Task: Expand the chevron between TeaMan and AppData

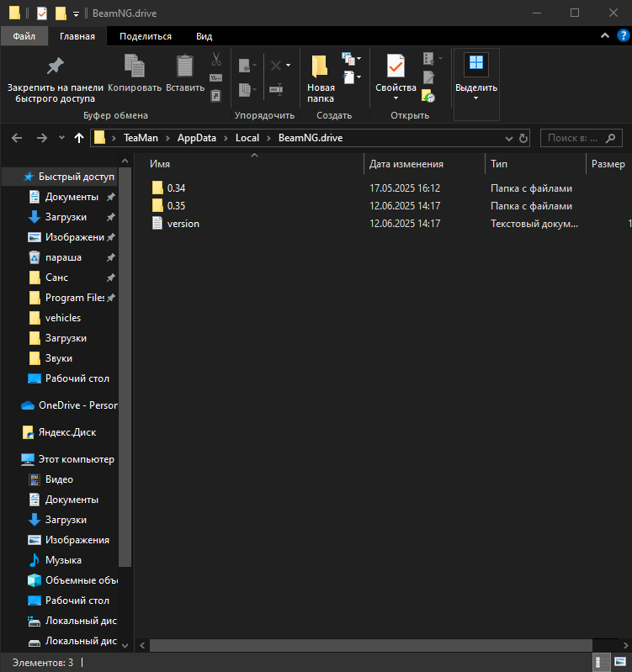Action: pyautogui.click(x=167, y=138)
